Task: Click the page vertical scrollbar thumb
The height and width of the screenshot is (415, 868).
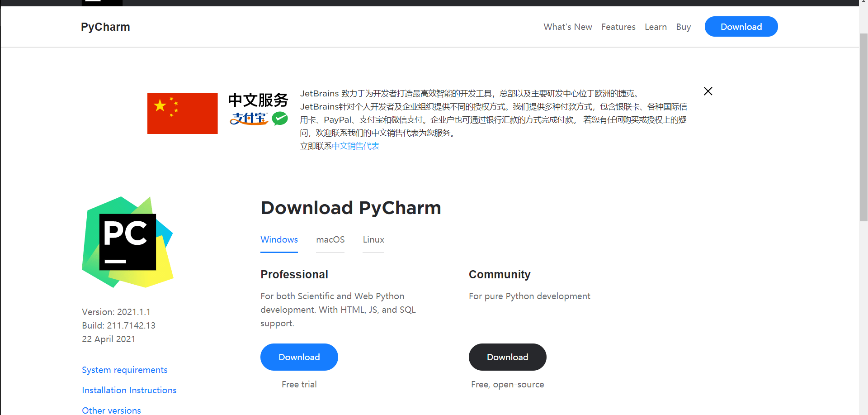Action: click(x=863, y=127)
